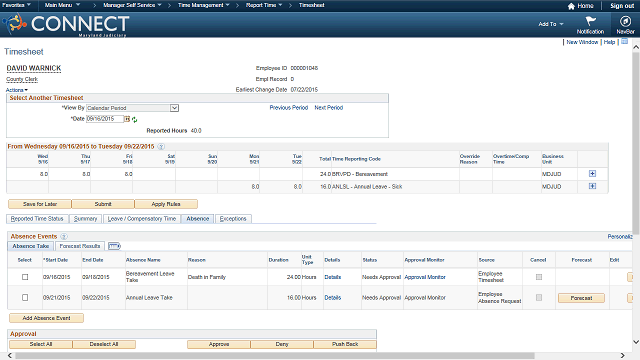The image size is (640, 360).
Task: Open the Add To dropdown
Action: tap(551, 24)
